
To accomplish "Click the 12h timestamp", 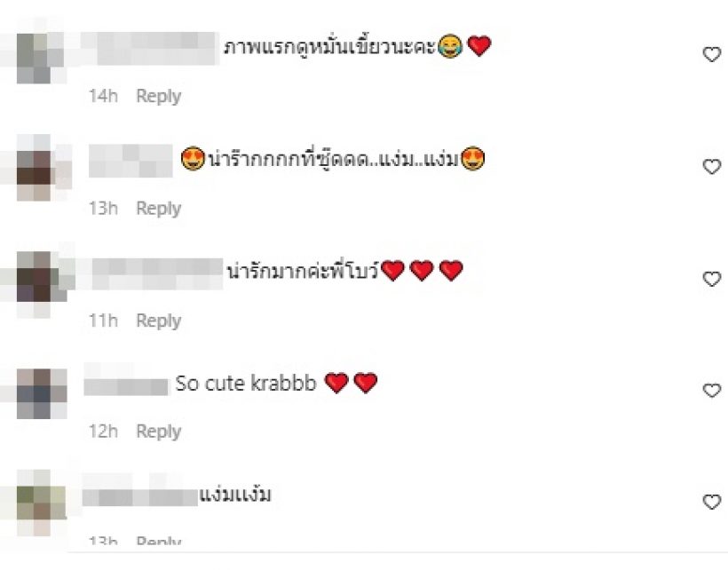I will (103, 431).
